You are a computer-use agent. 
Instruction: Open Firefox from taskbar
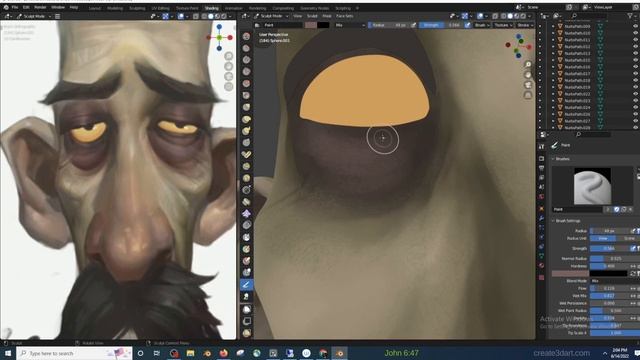point(224,353)
